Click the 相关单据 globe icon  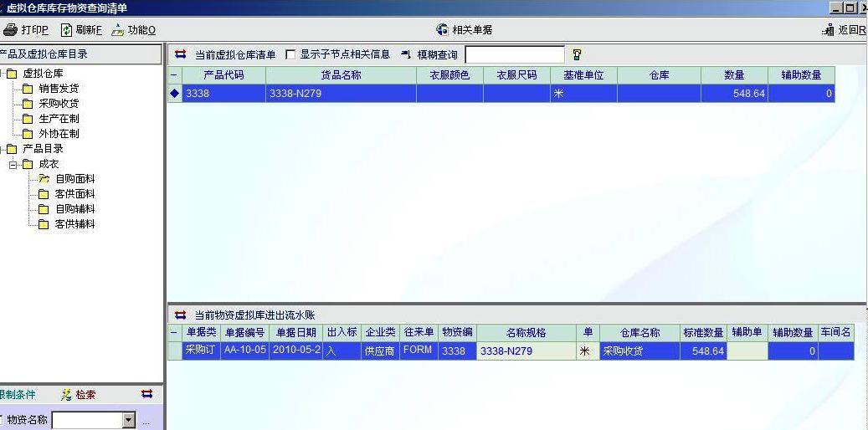point(442,30)
